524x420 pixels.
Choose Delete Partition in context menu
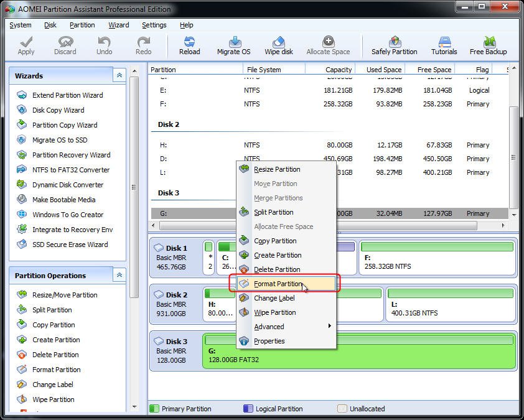tap(286, 269)
